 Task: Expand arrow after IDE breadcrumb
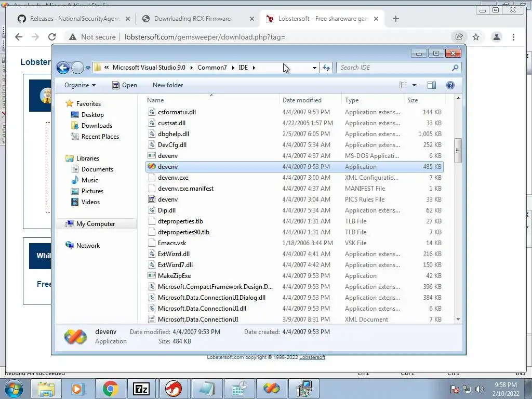(x=254, y=68)
